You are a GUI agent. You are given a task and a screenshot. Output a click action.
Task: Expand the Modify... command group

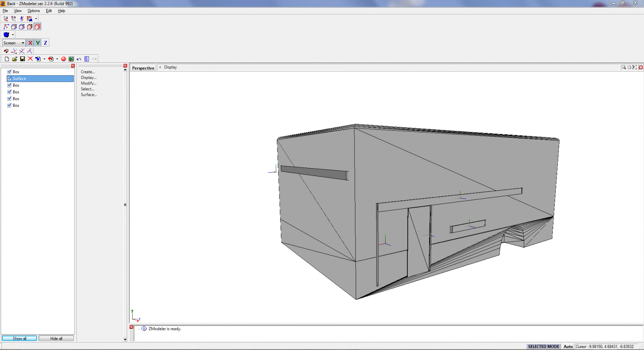point(89,83)
